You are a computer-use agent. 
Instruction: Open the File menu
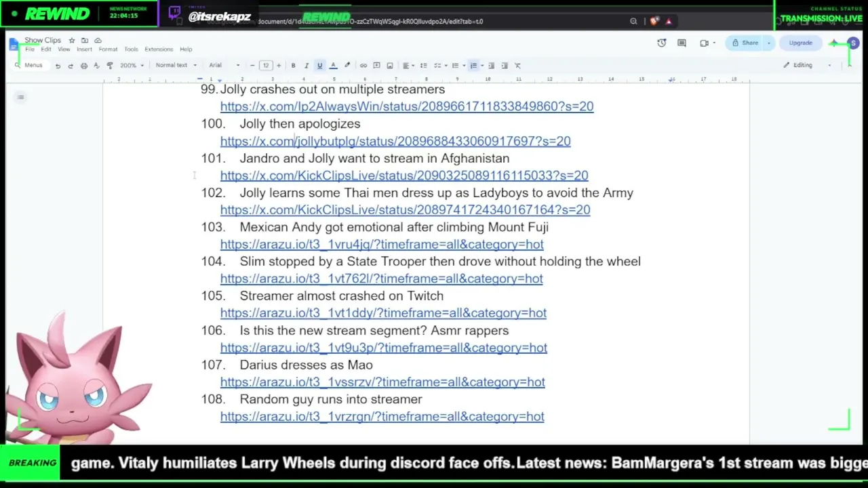[x=29, y=49]
